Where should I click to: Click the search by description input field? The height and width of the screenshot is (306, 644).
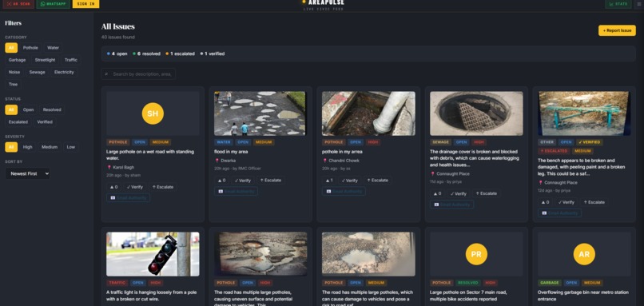click(x=138, y=74)
